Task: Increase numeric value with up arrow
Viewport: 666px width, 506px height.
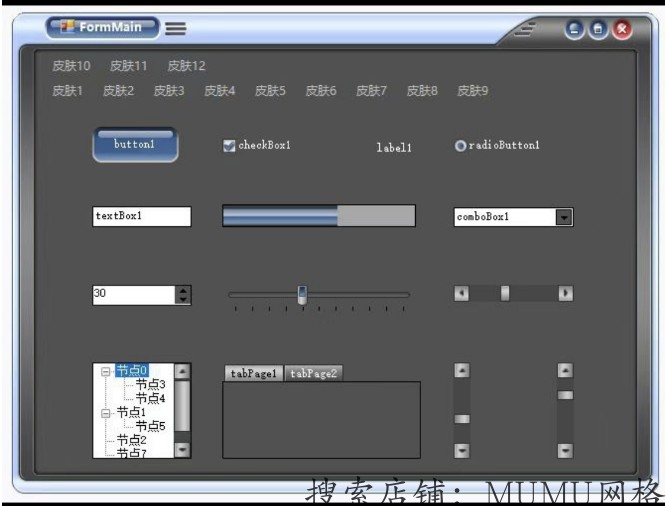Action: pyautogui.click(x=183, y=291)
